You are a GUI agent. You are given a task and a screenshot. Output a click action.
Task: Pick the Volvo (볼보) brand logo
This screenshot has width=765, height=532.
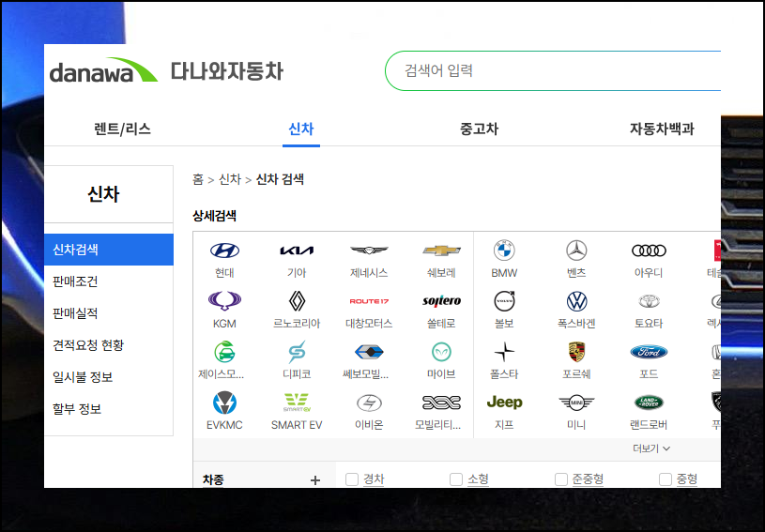504,301
